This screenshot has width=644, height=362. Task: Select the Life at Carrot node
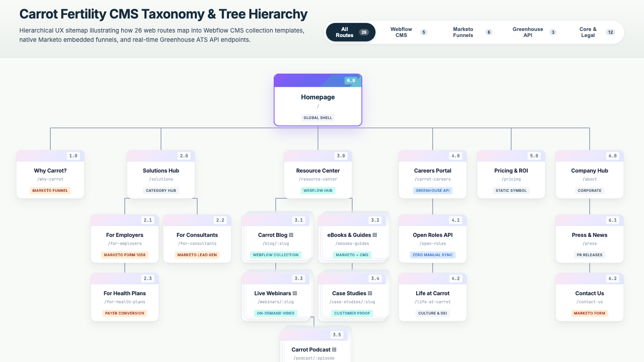click(x=433, y=297)
